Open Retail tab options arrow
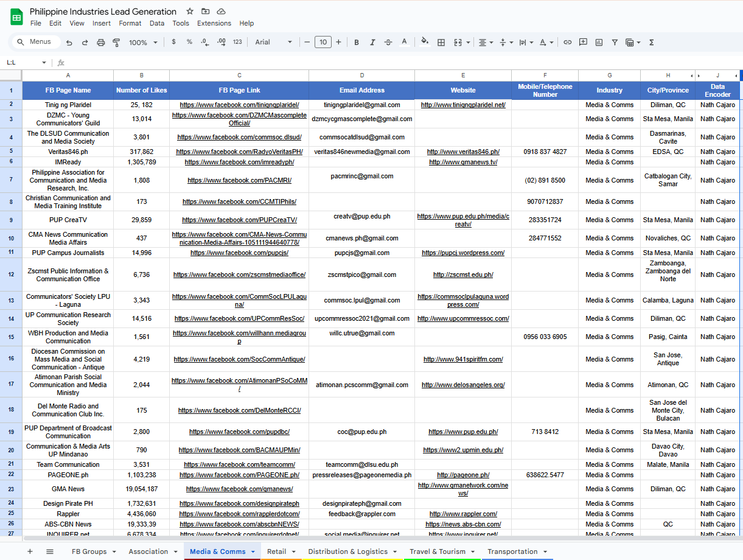The image size is (743, 560). coord(293,552)
